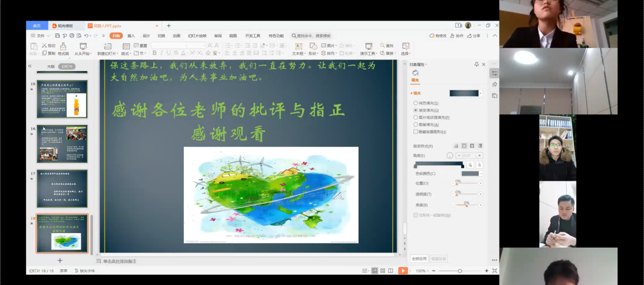The height and width of the screenshot is (285, 644).
Task: Click the Find (查找) icon
Action: coord(387,46)
